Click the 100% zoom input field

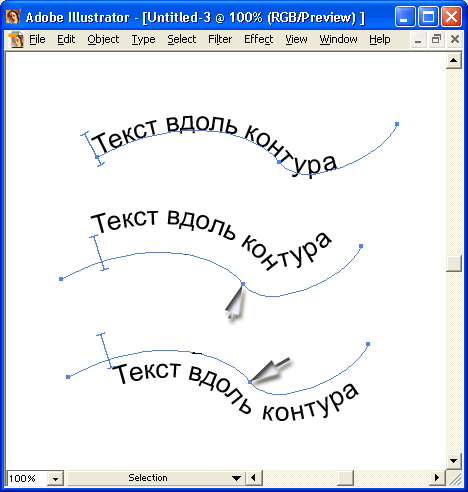(x=27, y=479)
